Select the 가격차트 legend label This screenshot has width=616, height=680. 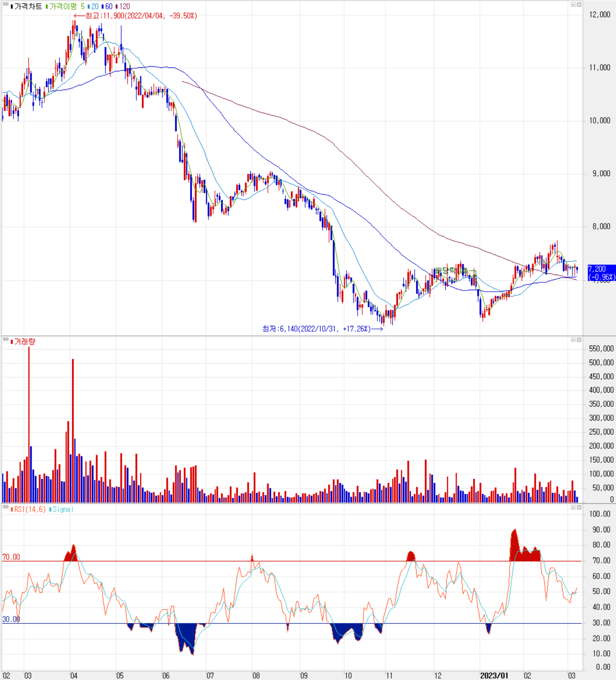point(28,7)
